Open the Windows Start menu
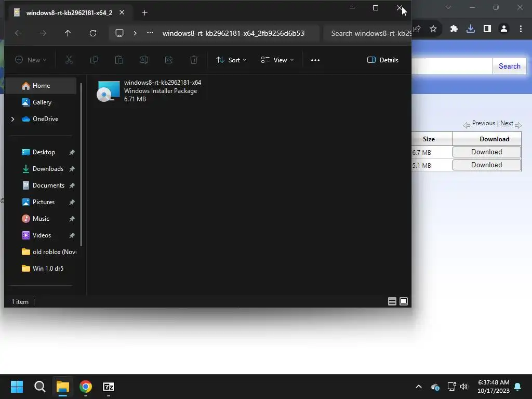The width and height of the screenshot is (532, 399). pyautogui.click(x=17, y=387)
